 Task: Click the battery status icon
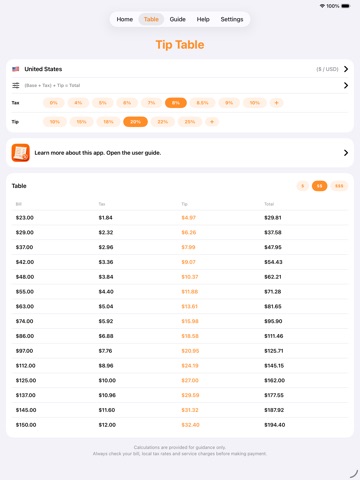point(345,6)
